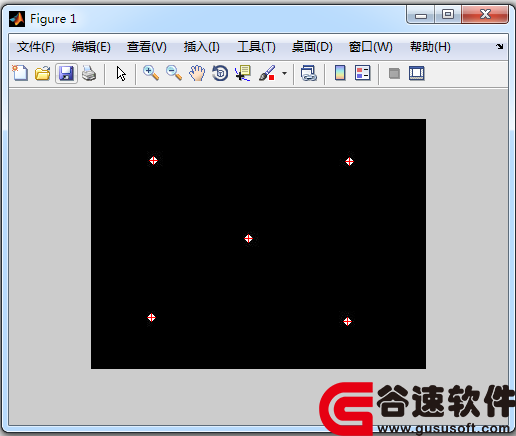
Task: Open the 桌面(D) menu
Action: 312,47
